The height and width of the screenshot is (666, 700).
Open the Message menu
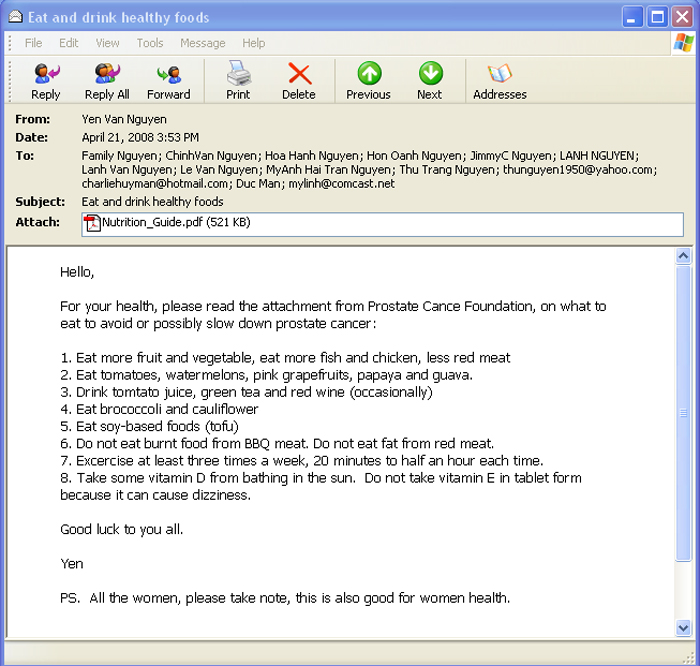point(203,43)
